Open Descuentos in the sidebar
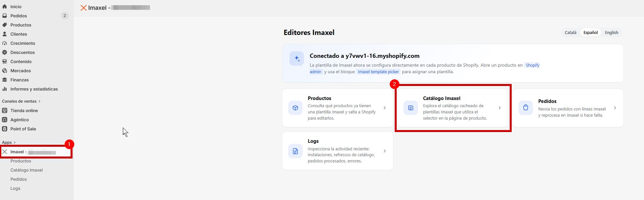644x200 pixels. [x=23, y=52]
